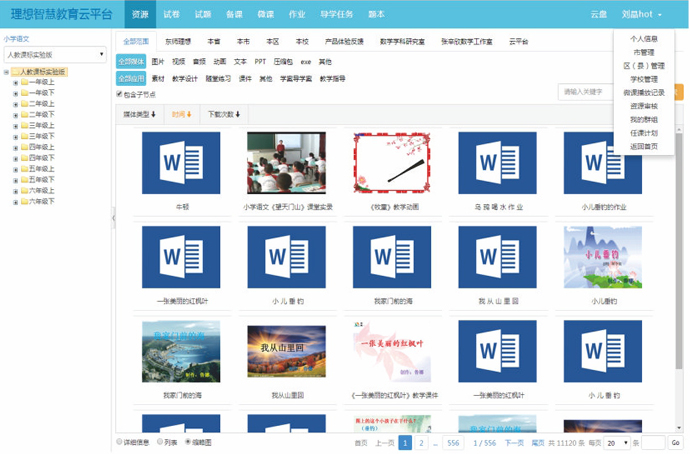This screenshot has width=690, height=454.
Task: Open the 云盘 link in header
Action: point(598,14)
